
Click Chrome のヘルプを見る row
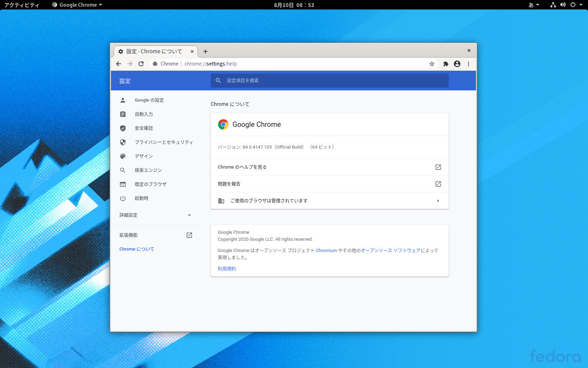[330, 167]
